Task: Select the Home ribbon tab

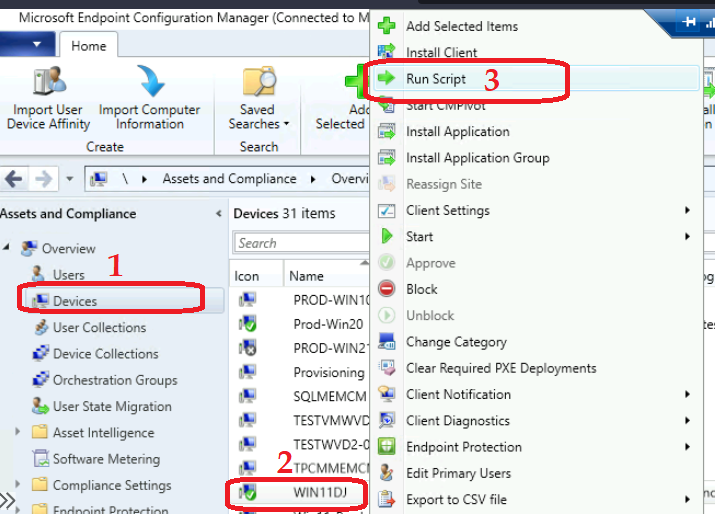Action: tap(88, 46)
